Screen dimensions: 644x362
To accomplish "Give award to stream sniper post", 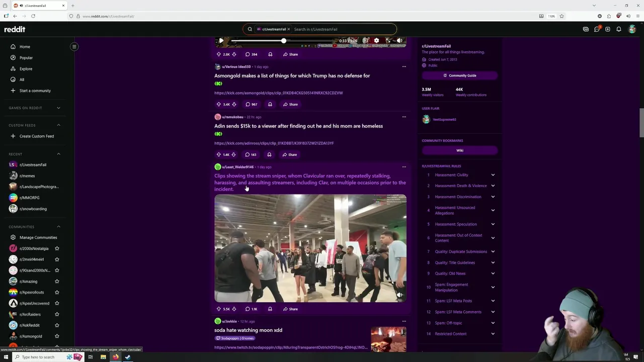I will click(x=270, y=309).
